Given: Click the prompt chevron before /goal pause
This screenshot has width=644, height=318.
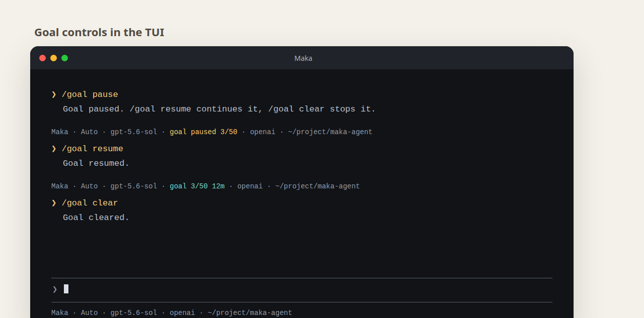Looking at the screenshot, I should [54, 94].
